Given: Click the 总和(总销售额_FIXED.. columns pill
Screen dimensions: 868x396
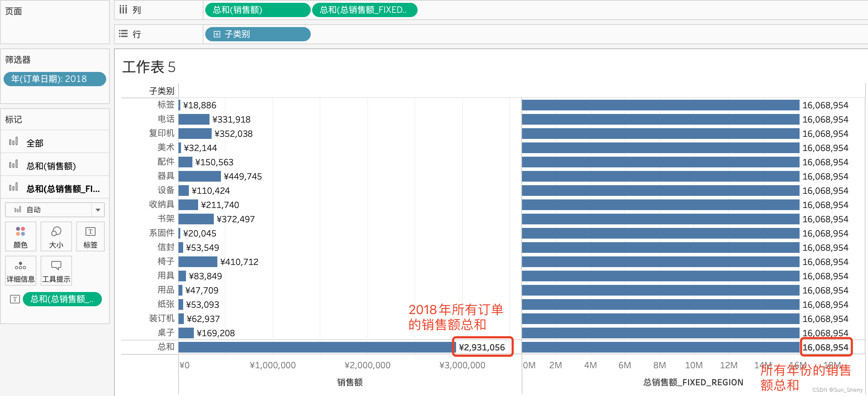Looking at the screenshot, I should pyautogui.click(x=364, y=10).
